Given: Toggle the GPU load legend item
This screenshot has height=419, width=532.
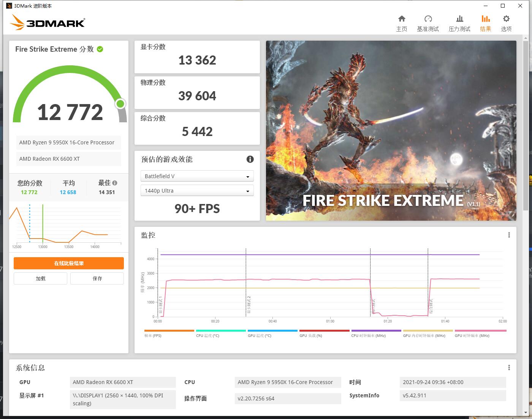Looking at the screenshot, I should (x=324, y=334).
